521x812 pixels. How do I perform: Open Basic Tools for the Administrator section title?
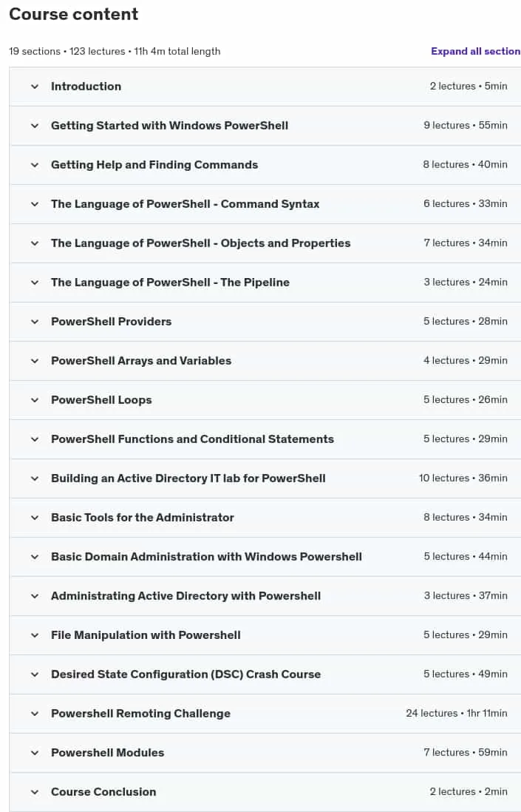pos(143,518)
